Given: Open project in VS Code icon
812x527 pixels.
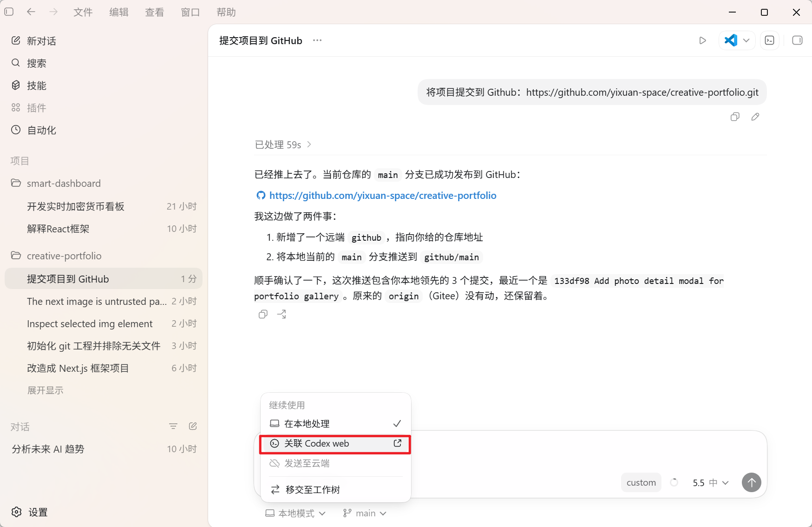Looking at the screenshot, I should click(731, 40).
